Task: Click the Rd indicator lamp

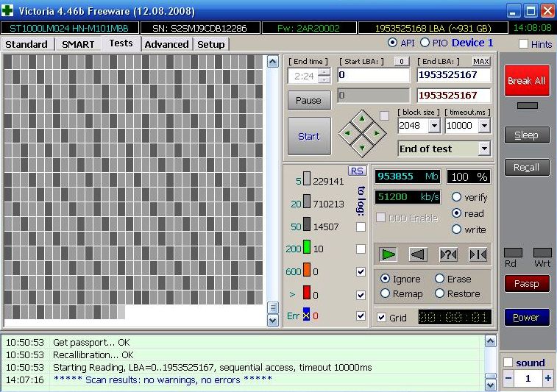Action: pos(513,252)
